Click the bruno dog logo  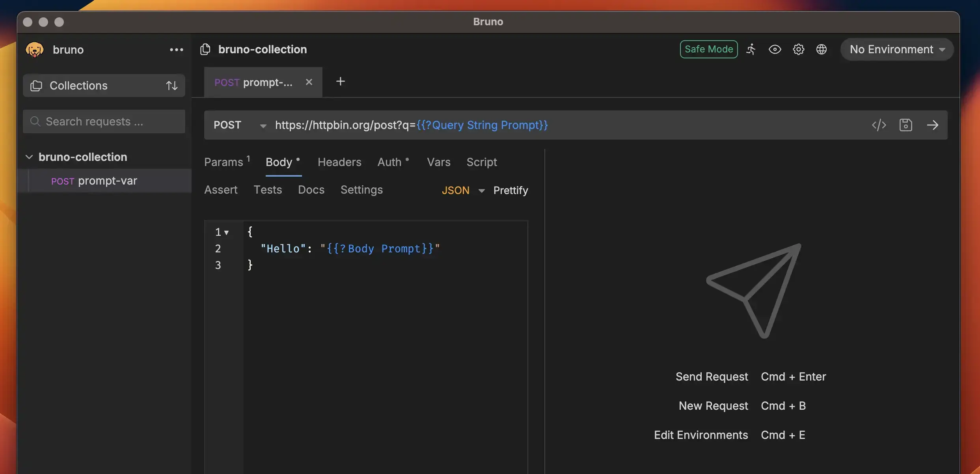[x=35, y=50]
